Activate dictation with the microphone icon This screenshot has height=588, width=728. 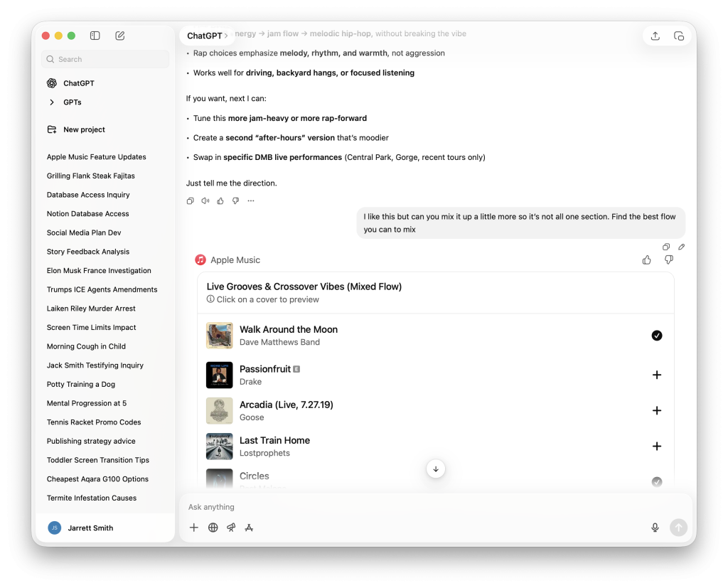click(655, 528)
